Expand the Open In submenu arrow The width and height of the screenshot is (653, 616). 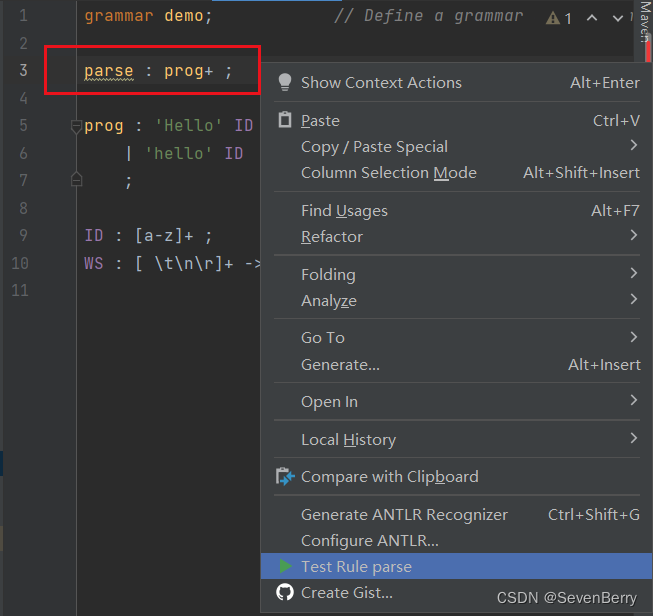[x=633, y=400]
